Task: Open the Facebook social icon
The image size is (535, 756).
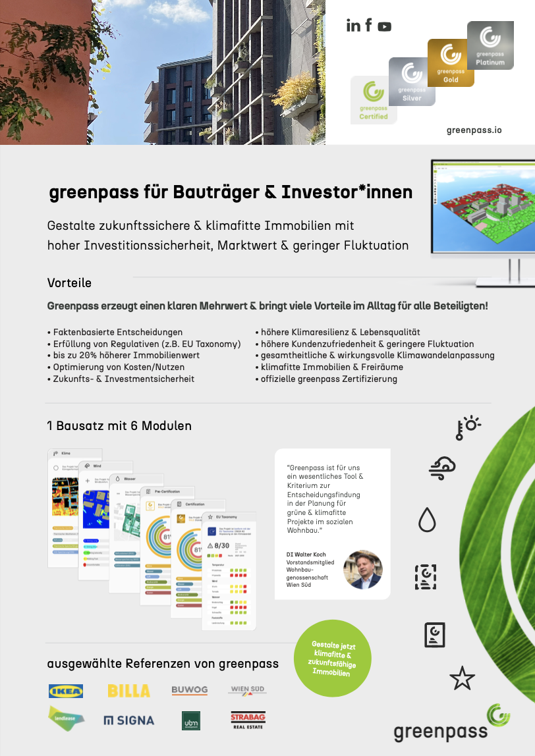Action: click(x=368, y=25)
